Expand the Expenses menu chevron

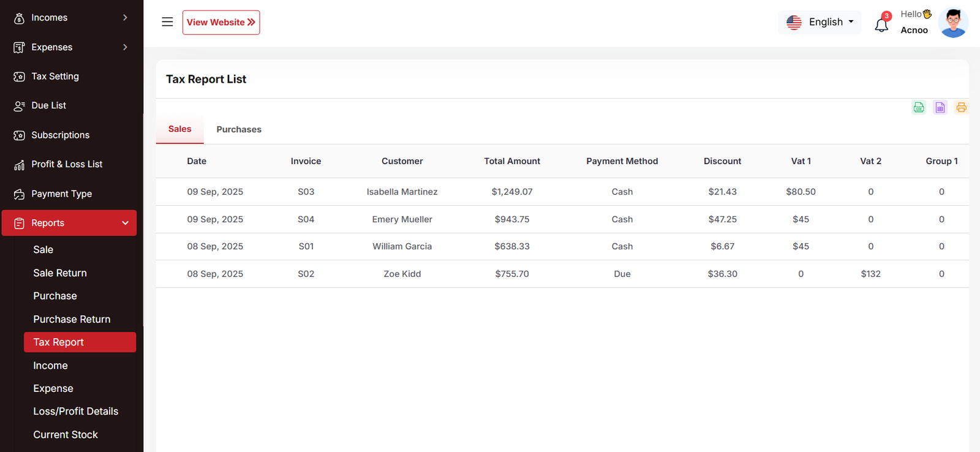pos(125,47)
